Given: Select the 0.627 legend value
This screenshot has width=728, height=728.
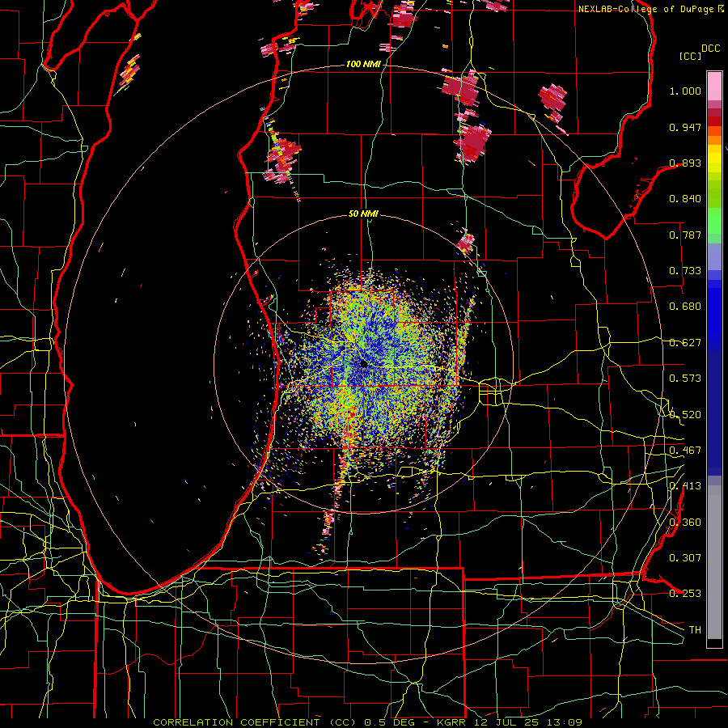Looking at the screenshot, I should point(685,343).
